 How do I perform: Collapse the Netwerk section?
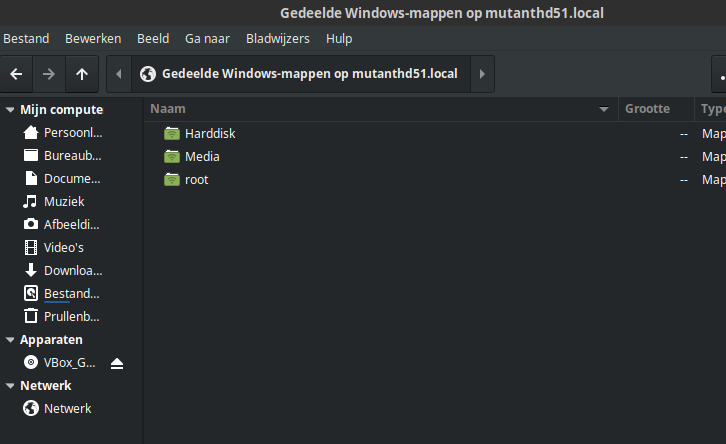tap(10, 386)
